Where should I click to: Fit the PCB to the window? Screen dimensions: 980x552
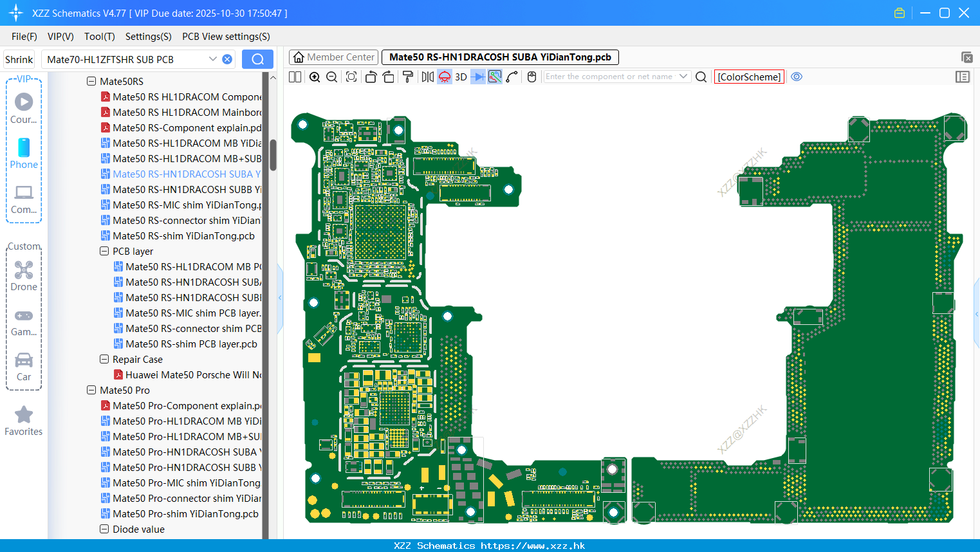point(351,77)
